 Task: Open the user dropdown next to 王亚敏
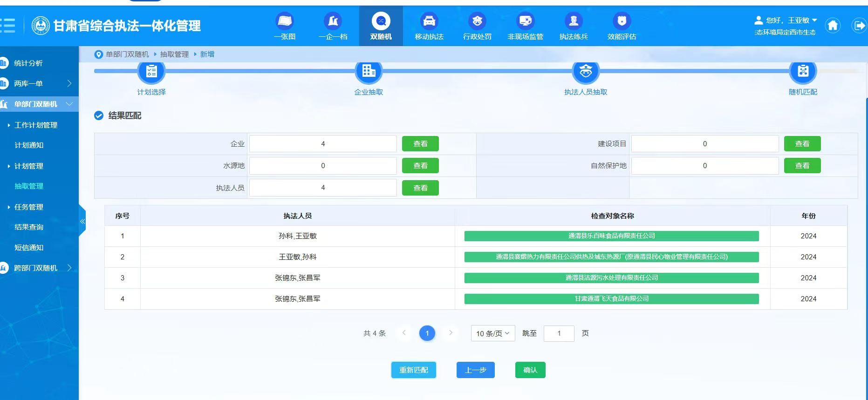pos(814,20)
